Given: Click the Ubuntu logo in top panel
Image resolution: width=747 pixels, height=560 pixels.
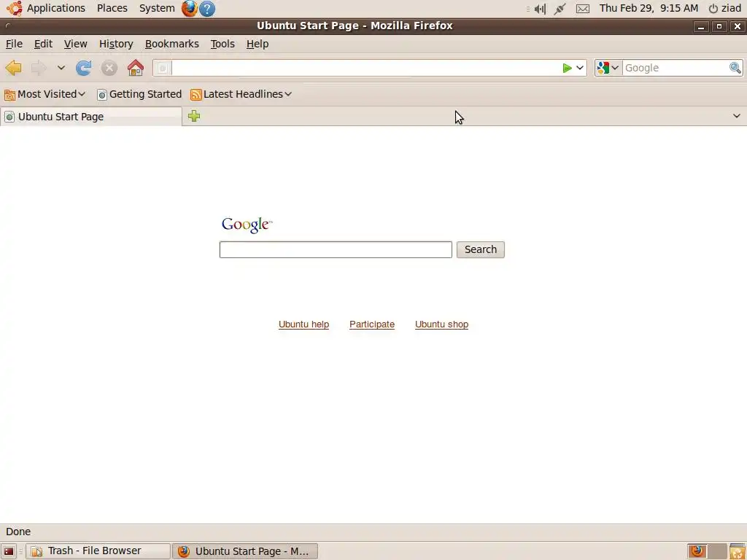Looking at the screenshot, I should pyautogui.click(x=15, y=8).
